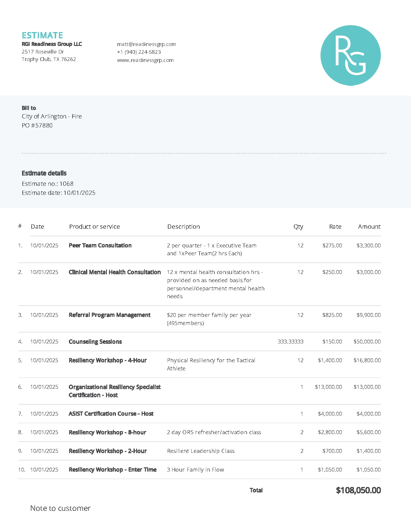This screenshot has width=411, height=532.
Task: Click the Note to customer heading
Action: click(x=60, y=508)
